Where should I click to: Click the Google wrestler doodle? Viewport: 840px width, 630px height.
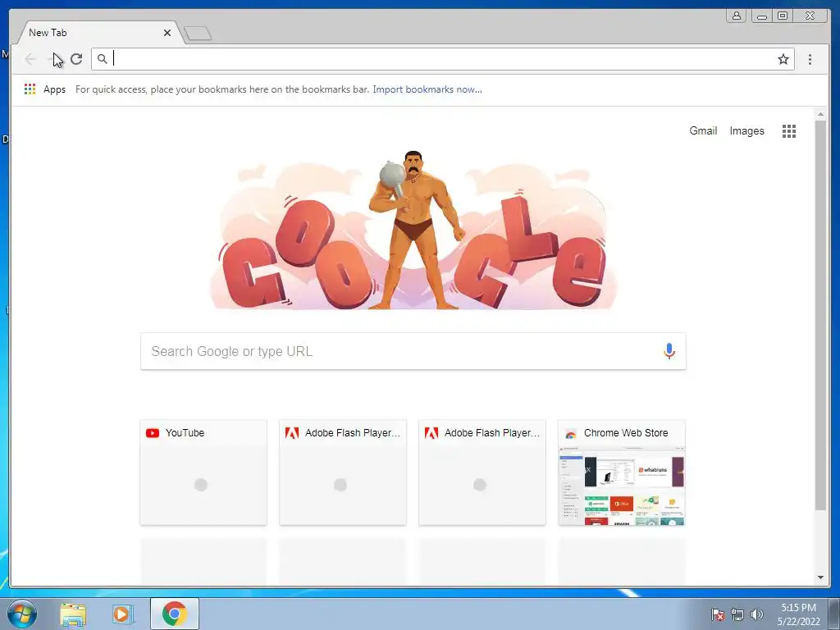[413, 231]
